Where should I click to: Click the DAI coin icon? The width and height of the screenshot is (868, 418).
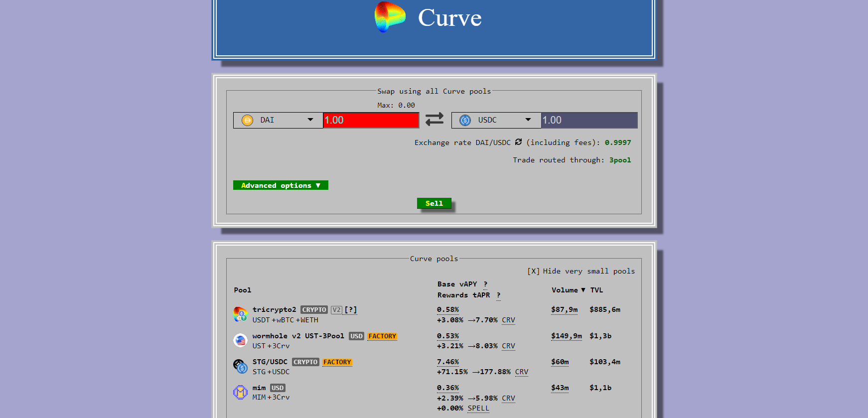(247, 120)
